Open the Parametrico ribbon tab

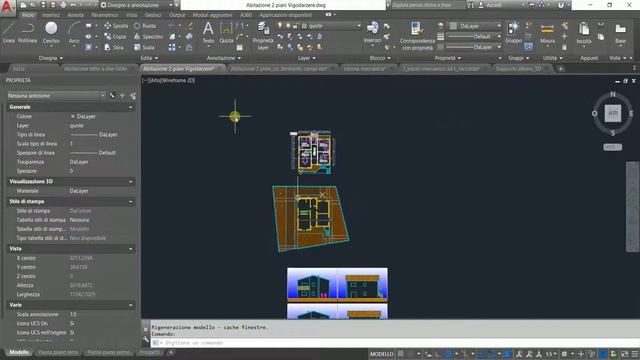[x=104, y=15]
